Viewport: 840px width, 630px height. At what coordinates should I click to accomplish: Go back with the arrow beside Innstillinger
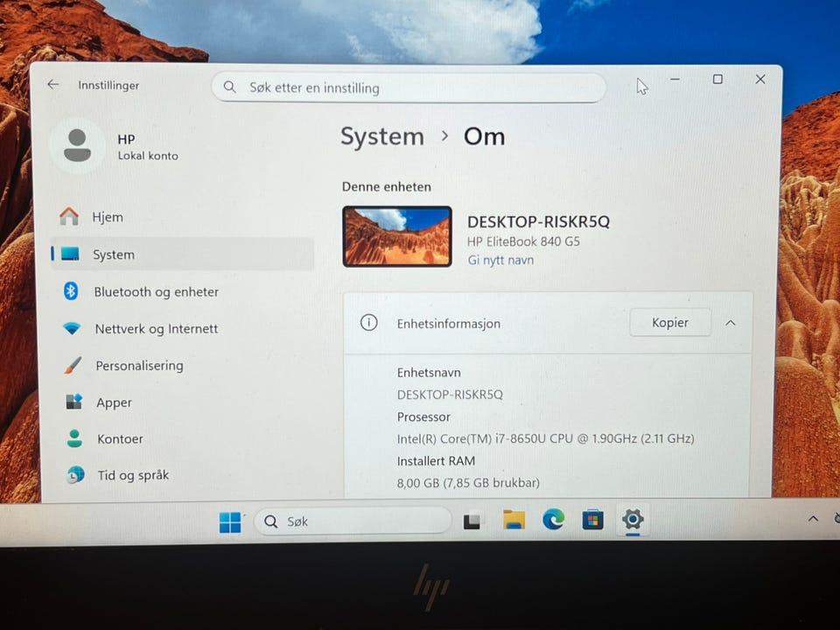(x=53, y=85)
